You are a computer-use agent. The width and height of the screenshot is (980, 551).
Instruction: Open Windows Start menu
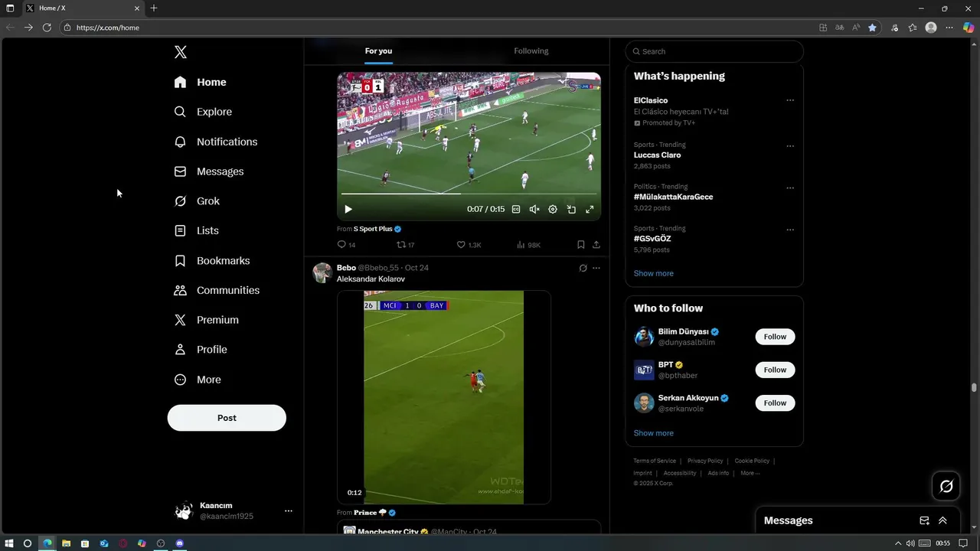[x=8, y=543]
